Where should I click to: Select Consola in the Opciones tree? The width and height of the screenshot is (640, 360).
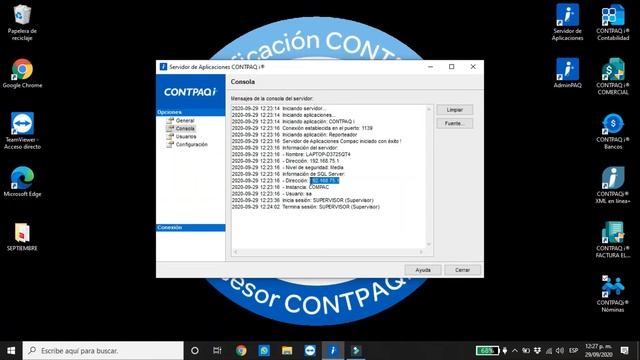click(185, 129)
